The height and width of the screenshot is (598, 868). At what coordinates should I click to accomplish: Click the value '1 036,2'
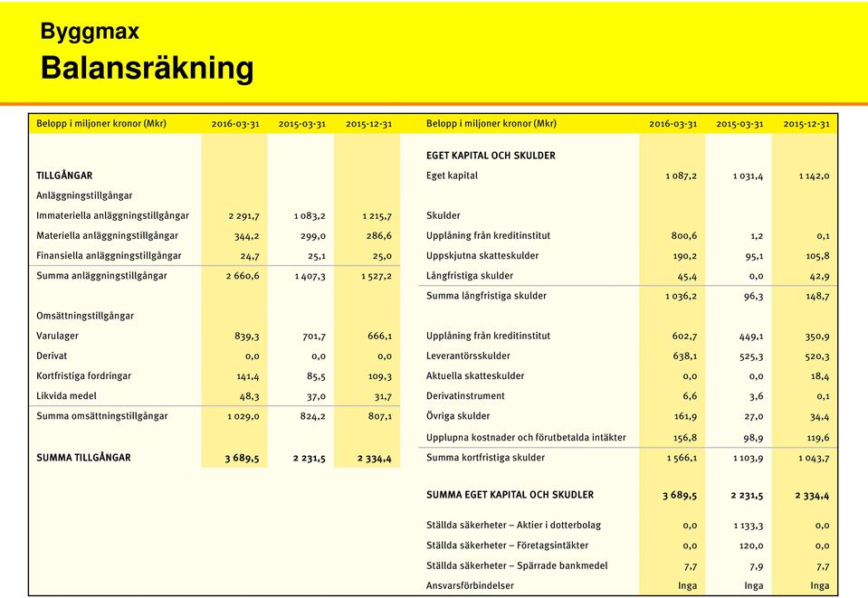[x=682, y=296]
